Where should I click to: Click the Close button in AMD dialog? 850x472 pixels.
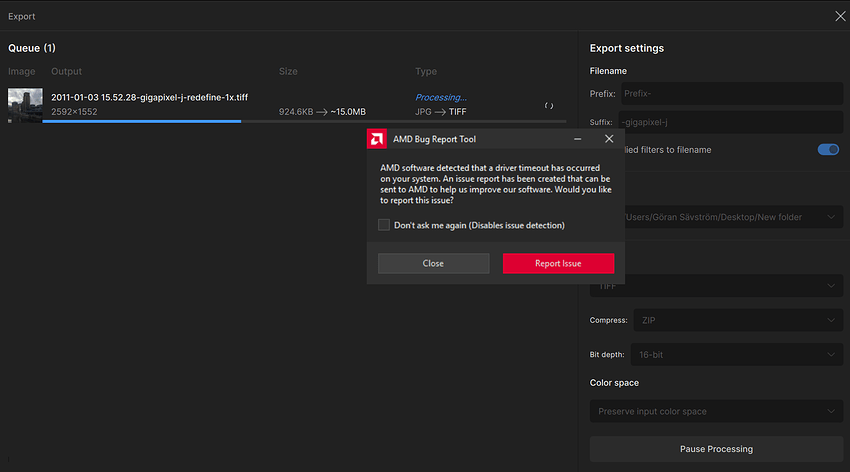(x=433, y=263)
